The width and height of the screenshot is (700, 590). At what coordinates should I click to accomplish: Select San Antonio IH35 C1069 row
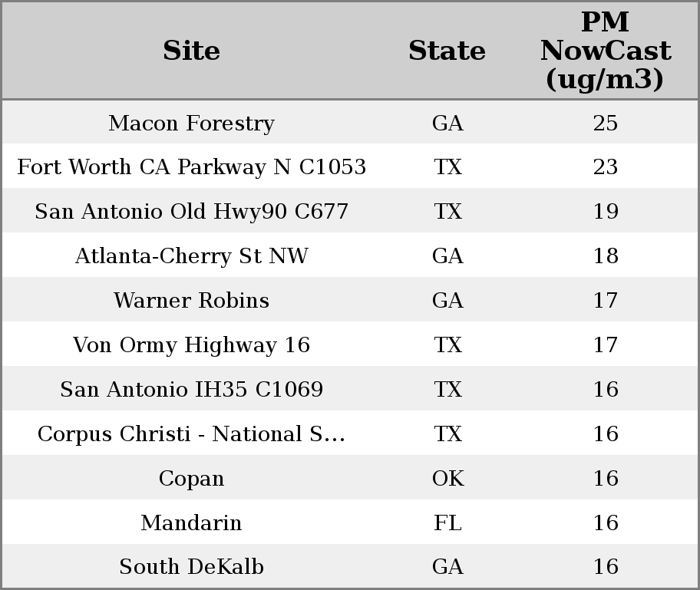click(x=191, y=390)
